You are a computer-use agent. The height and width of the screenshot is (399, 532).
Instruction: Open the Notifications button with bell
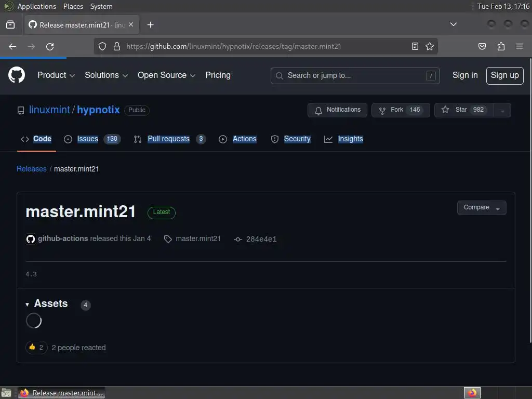point(337,110)
